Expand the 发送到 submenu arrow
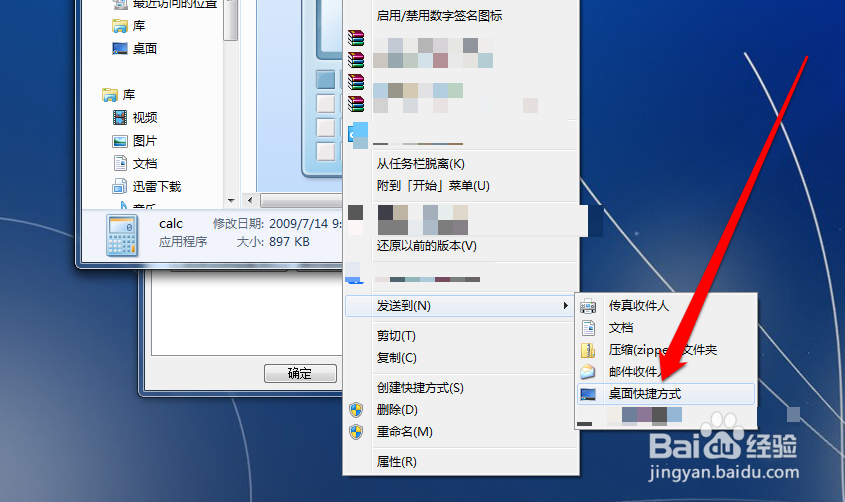 (x=565, y=306)
